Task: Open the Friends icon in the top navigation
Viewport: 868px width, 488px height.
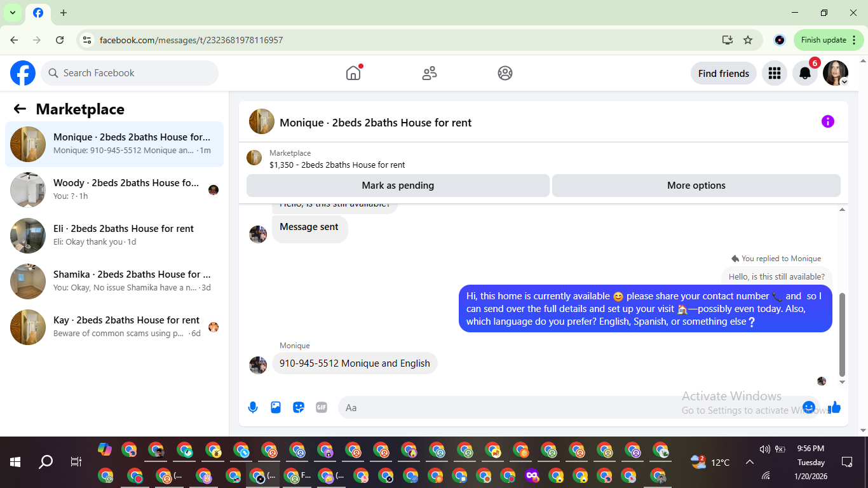Action: [430, 73]
